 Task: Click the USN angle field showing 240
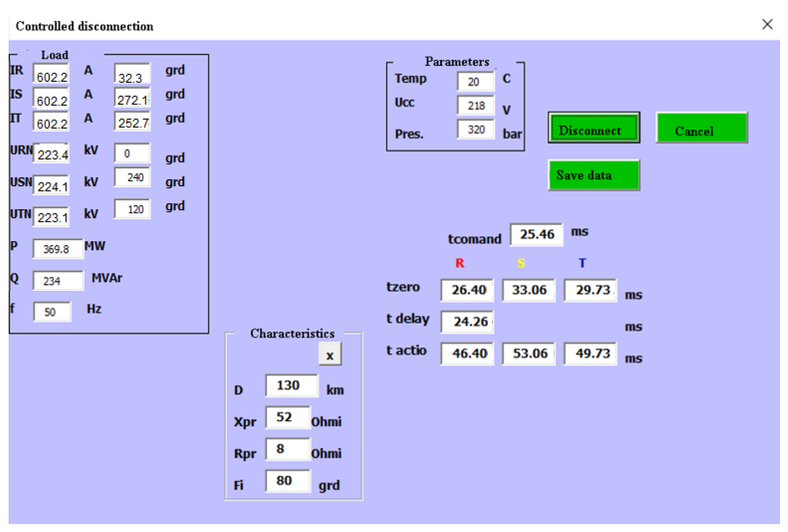[x=132, y=177]
